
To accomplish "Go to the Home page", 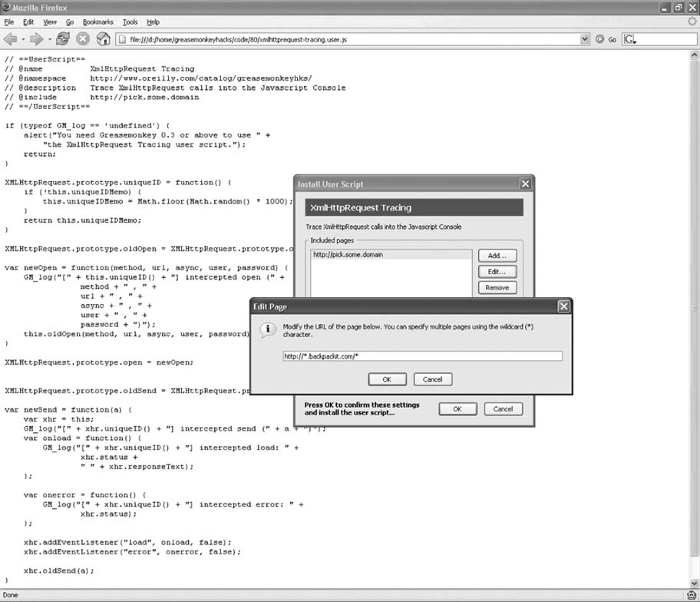I will [103, 38].
